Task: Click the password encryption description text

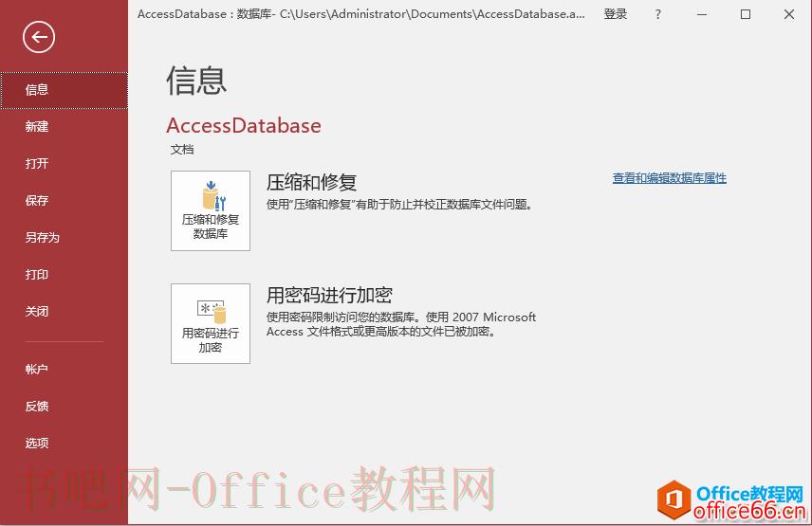Action: (401, 324)
